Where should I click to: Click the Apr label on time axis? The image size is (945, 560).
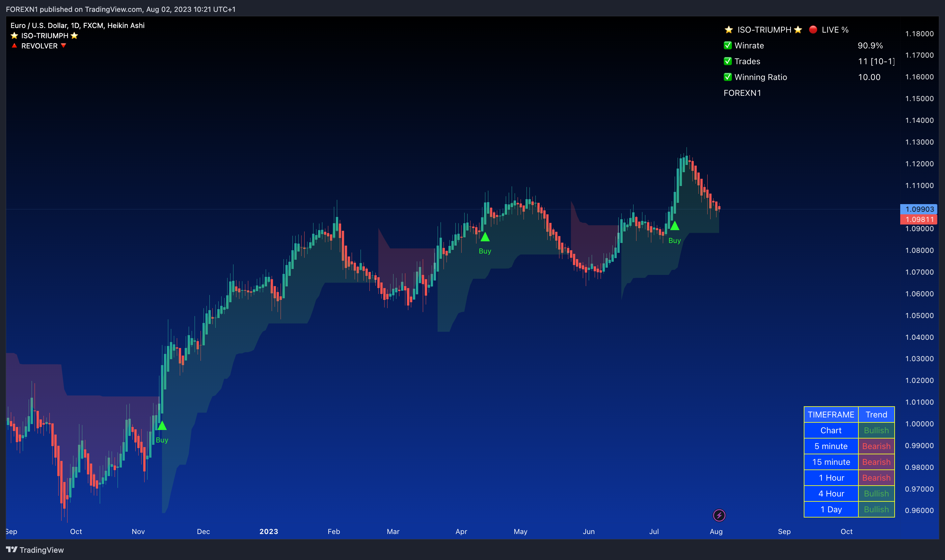(461, 531)
